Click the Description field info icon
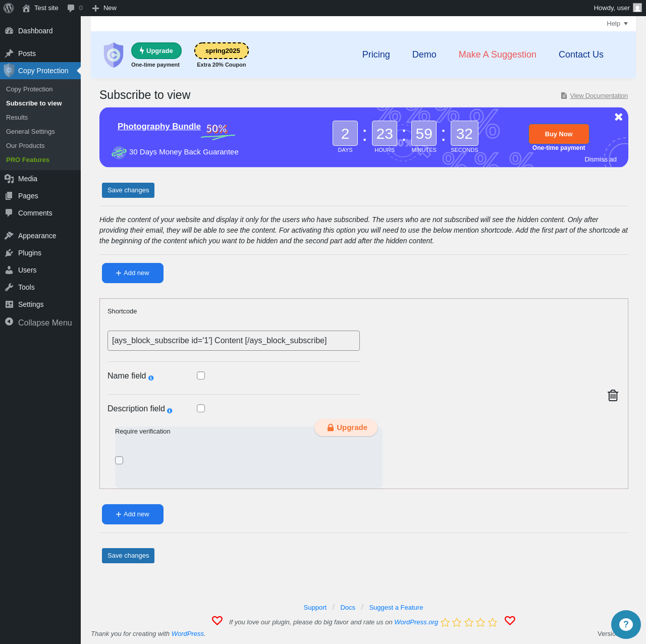The image size is (646, 644). coord(170,411)
